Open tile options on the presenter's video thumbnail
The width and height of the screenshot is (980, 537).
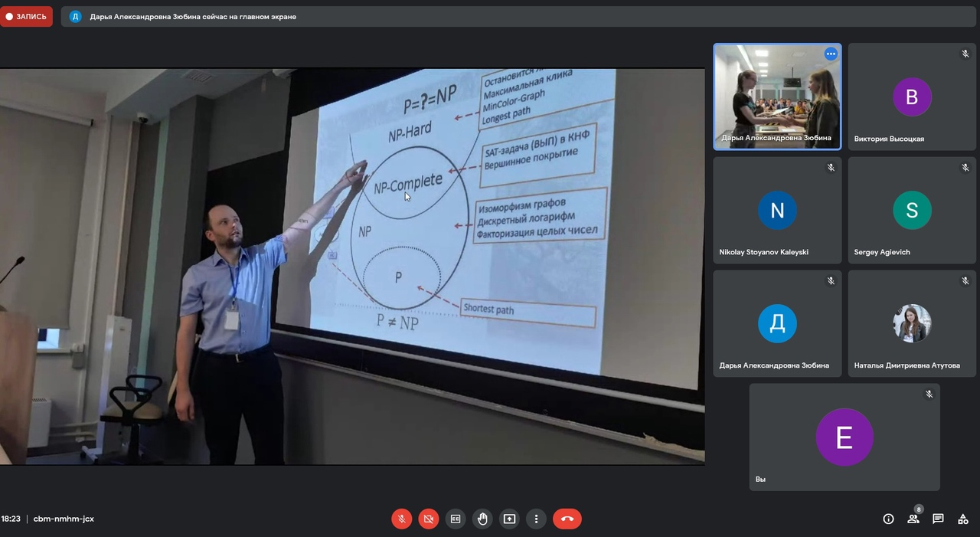(831, 54)
